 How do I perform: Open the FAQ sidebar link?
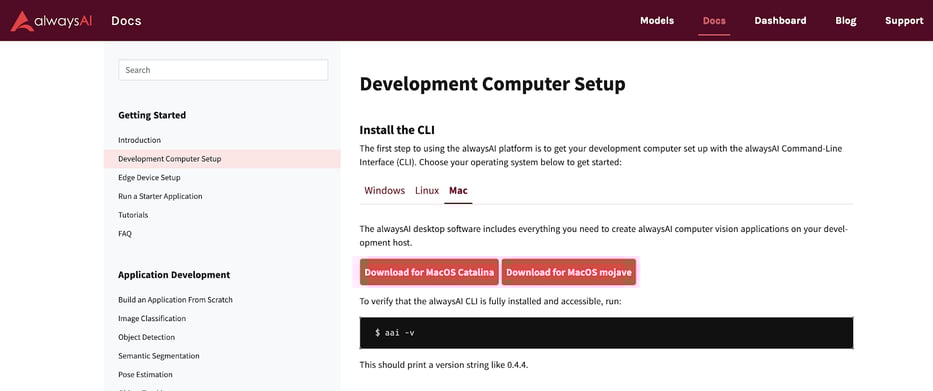coord(124,234)
